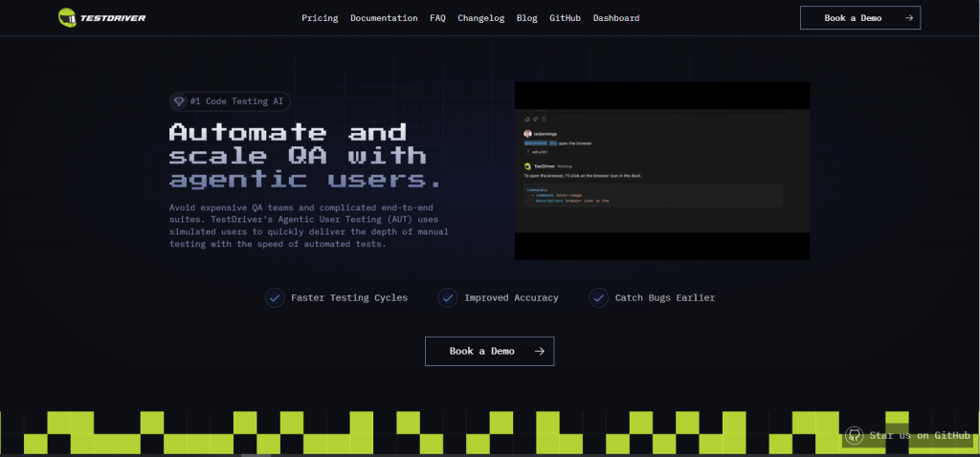The height and width of the screenshot is (457, 980).
Task: Go to the Changelog page
Action: [480, 18]
